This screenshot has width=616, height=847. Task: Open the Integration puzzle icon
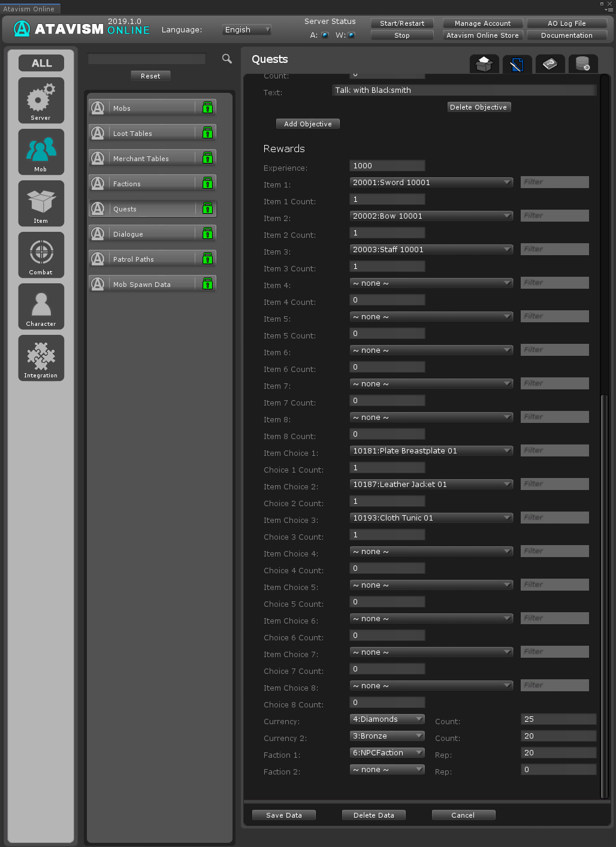[41, 358]
